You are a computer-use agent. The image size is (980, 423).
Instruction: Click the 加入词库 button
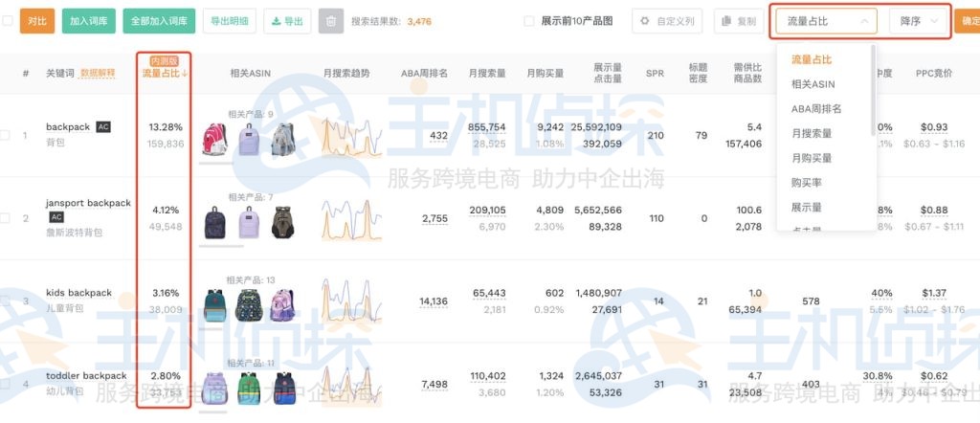coord(89,21)
